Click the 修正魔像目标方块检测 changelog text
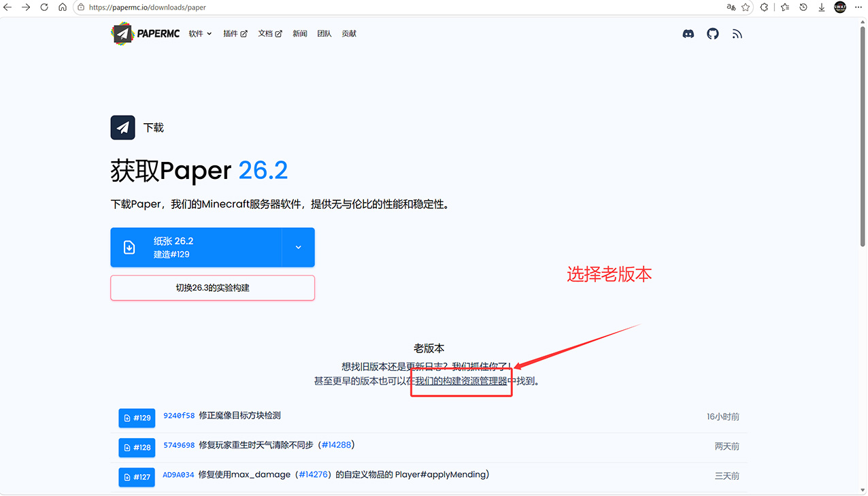Image resolution: width=868 pixels, height=496 pixels. tap(239, 416)
